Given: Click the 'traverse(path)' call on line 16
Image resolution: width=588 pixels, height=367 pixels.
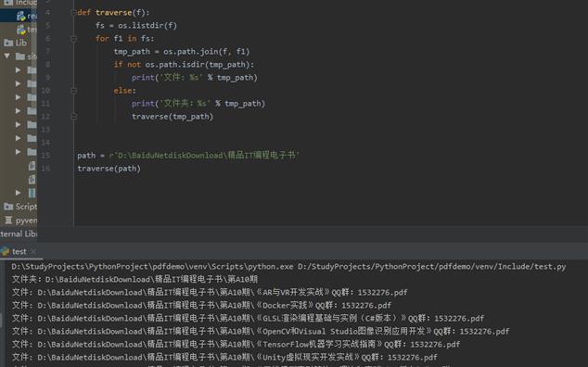Looking at the screenshot, I should (x=109, y=169).
